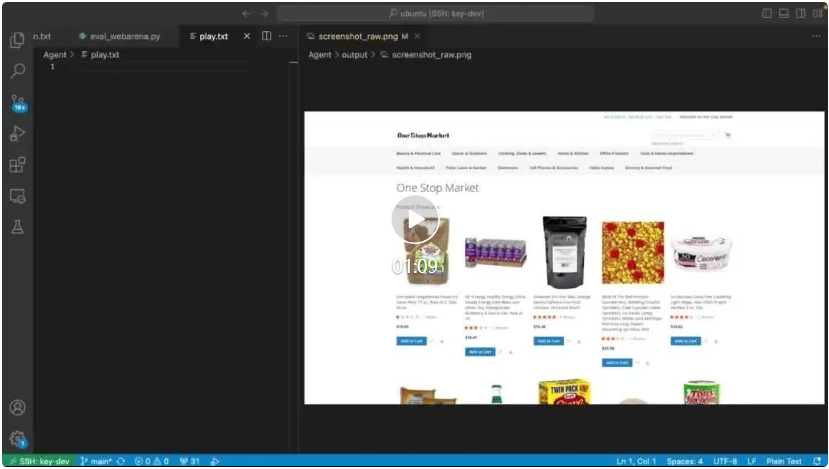
Task: Toggle the secondary side bar layout button
Action: point(802,13)
